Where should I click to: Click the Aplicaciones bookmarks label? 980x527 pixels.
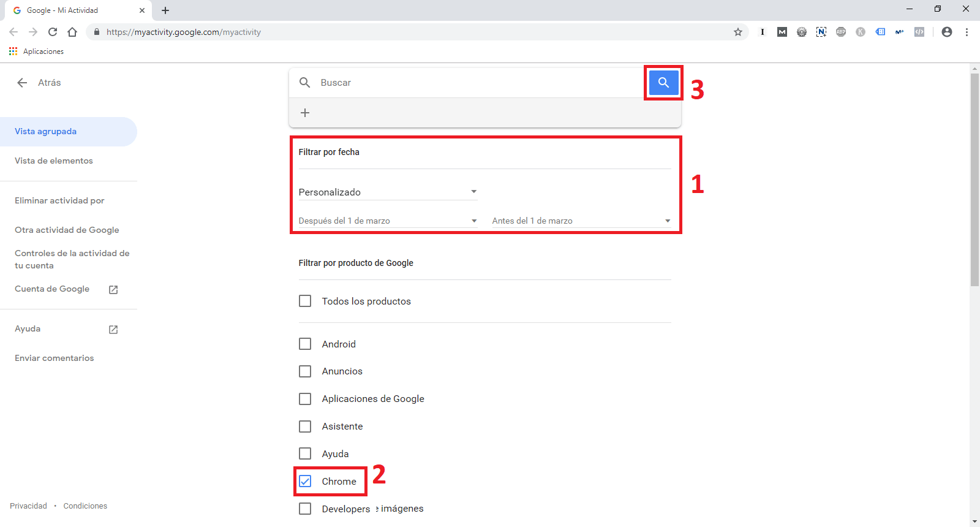click(43, 51)
